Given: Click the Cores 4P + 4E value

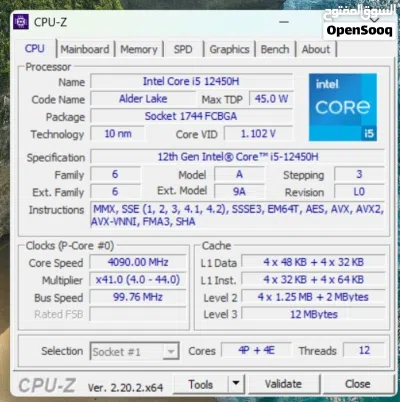Looking at the screenshot, I should tap(257, 350).
